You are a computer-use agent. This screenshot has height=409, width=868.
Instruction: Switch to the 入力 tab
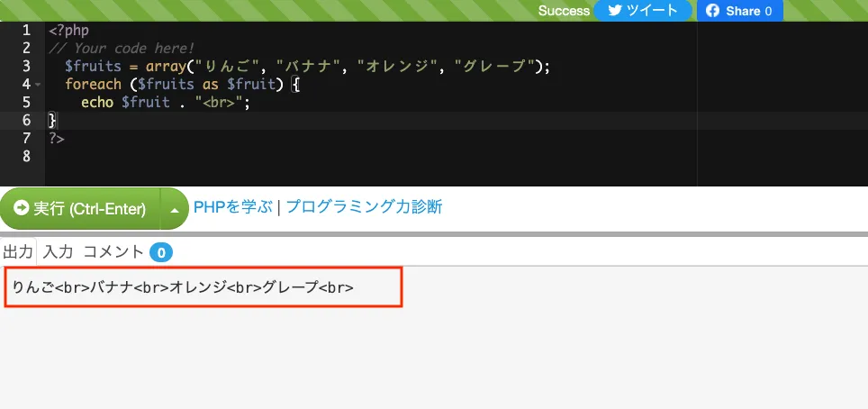(x=59, y=252)
